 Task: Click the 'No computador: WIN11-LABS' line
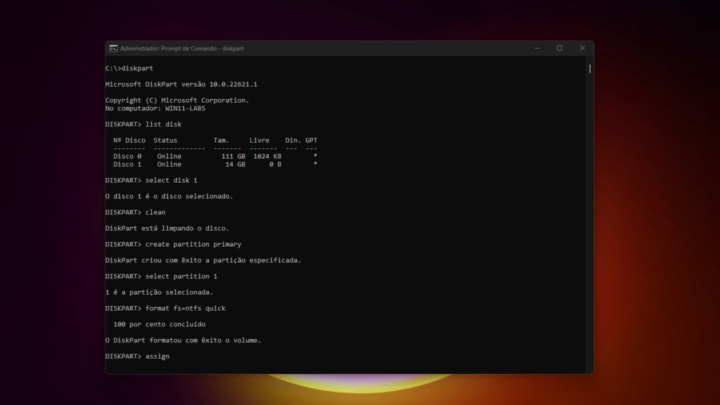tap(155, 108)
